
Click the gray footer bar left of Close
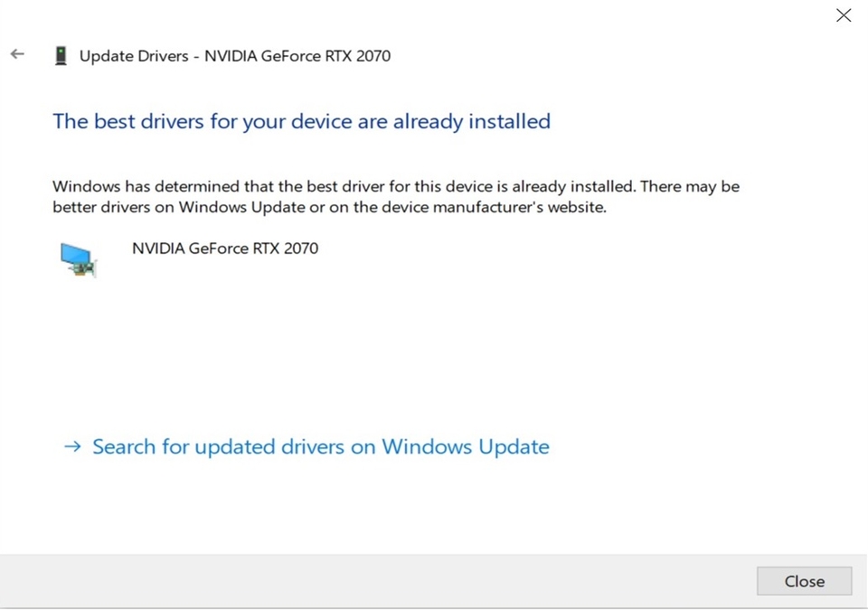click(x=378, y=581)
